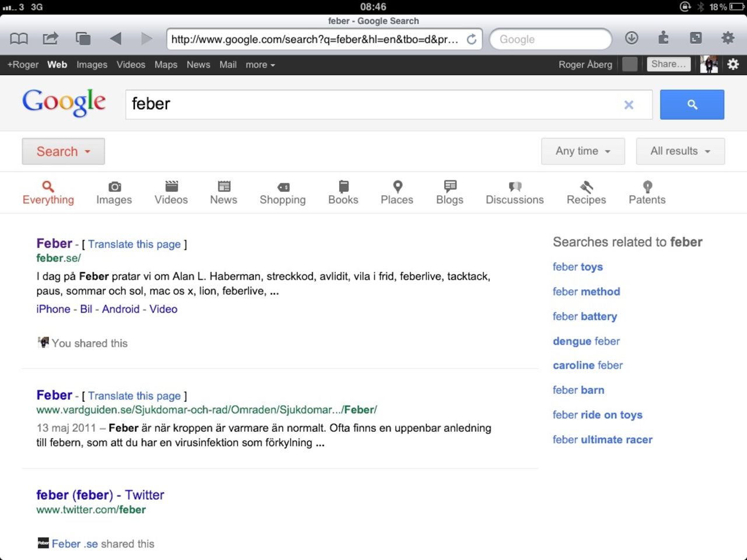Open Shopping results via the price tag icon
Viewport: 747px width, 560px height.
(282, 188)
